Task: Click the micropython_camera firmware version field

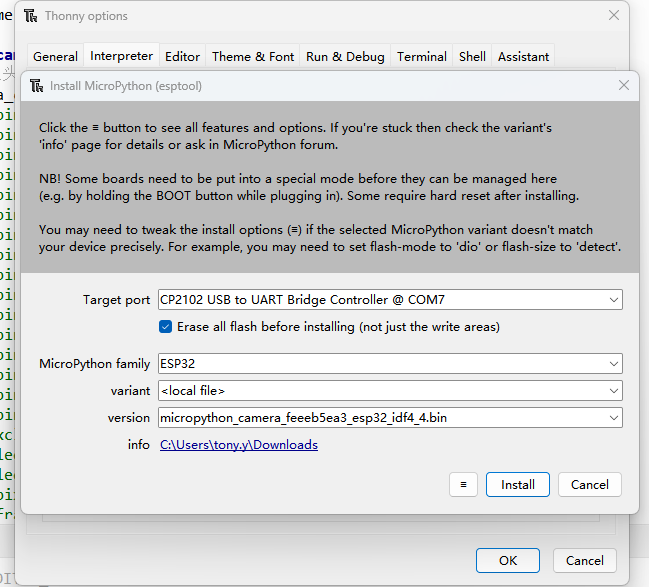Action: coord(390,418)
